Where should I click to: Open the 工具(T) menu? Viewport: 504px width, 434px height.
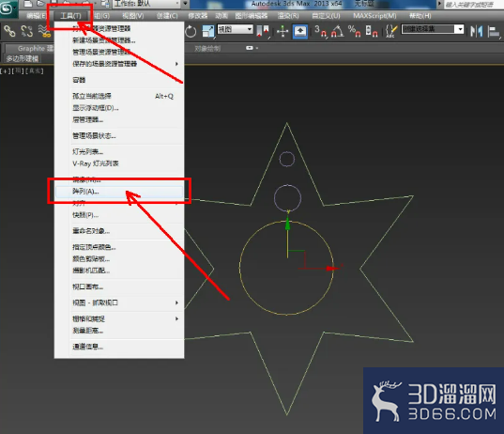(x=70, y=16)
